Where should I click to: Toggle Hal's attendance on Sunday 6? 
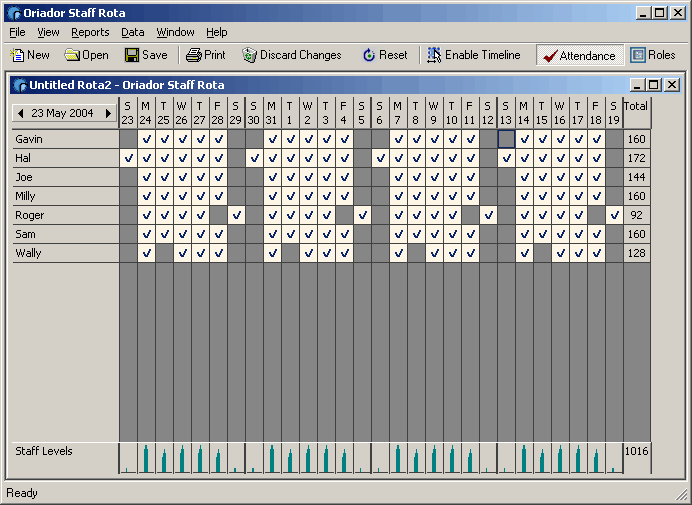coord(380,158)
